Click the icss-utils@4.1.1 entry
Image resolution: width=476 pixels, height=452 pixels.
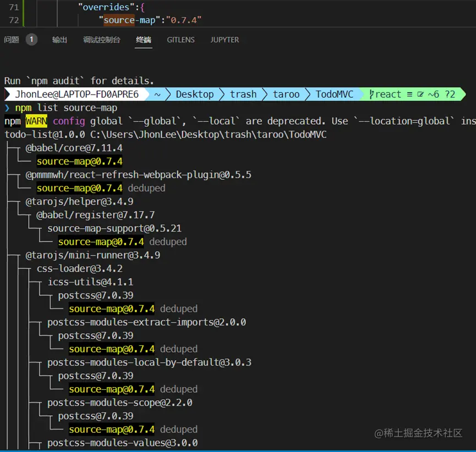pos(90,282)
